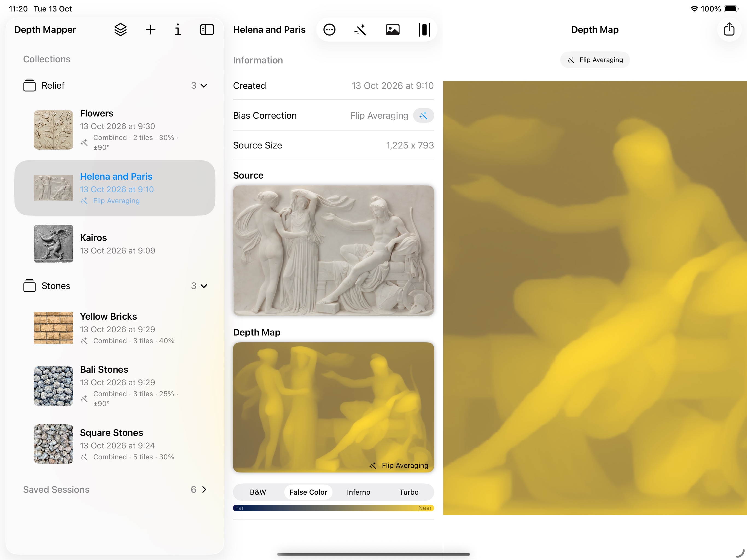Viewport: 747px width, 560px height.
Task: Click the Source Size value 1,225 x 793
Action: [x=410, y=145]
